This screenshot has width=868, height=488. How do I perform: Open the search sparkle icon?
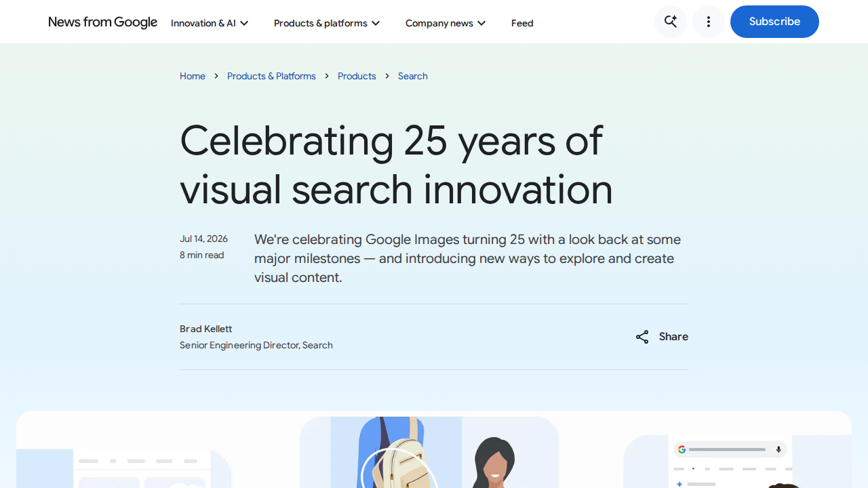(671, 22)
